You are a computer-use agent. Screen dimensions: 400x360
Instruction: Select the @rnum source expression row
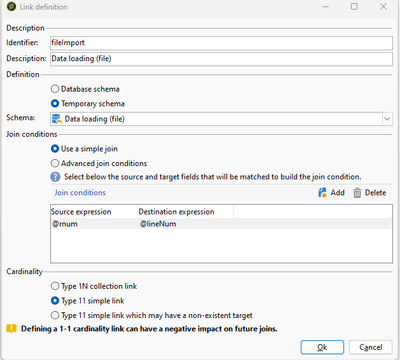coord(221,224)
